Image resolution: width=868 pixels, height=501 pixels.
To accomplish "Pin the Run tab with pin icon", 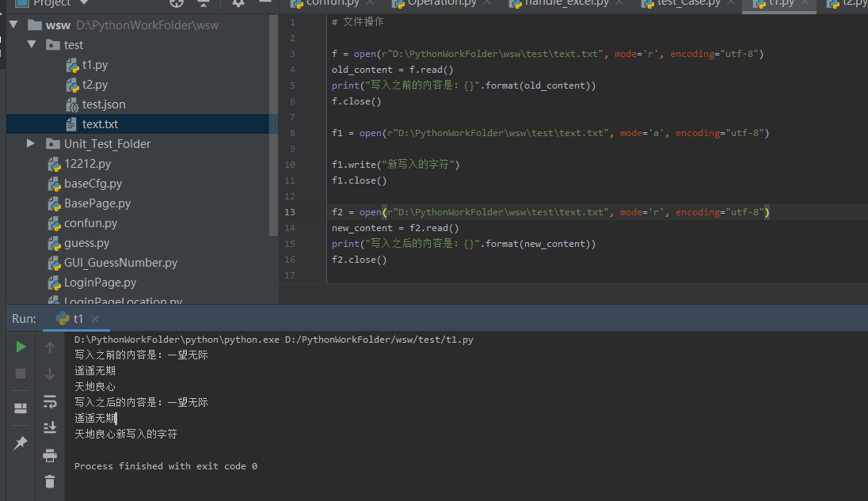I will (x=21, y=442).
